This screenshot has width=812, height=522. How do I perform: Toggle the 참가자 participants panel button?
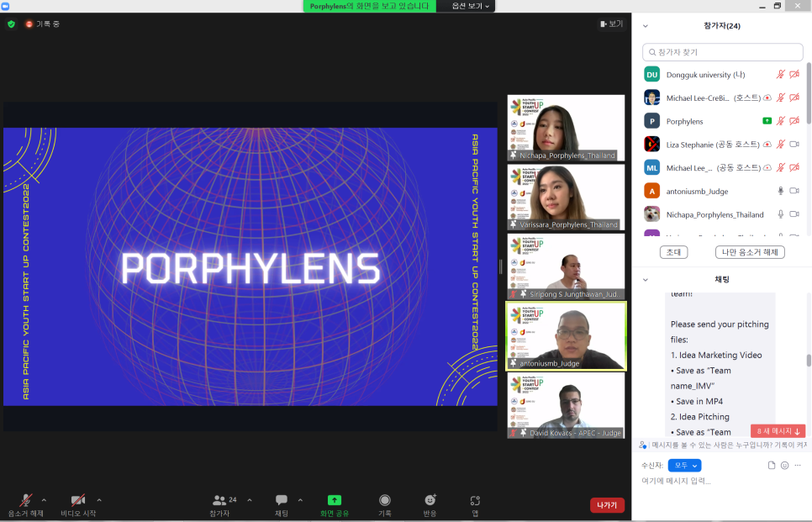pyautogui.click(x=219, y=505)
